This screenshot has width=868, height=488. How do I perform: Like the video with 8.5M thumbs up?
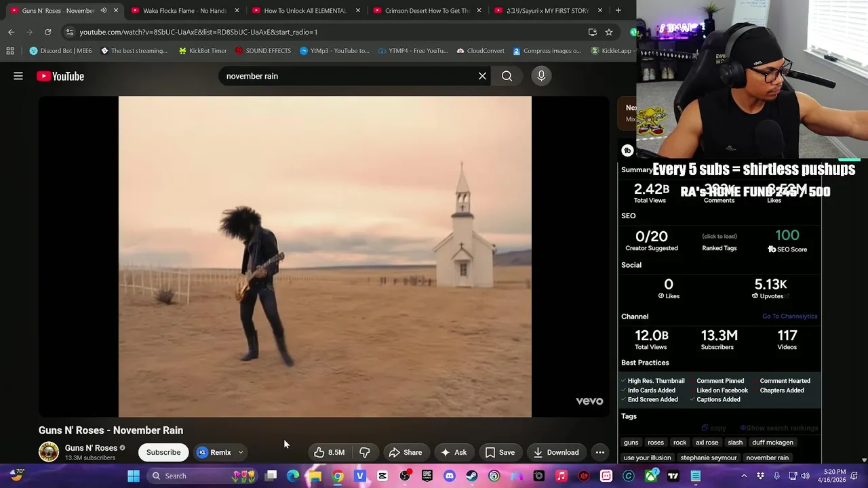(x=329, y=452)
